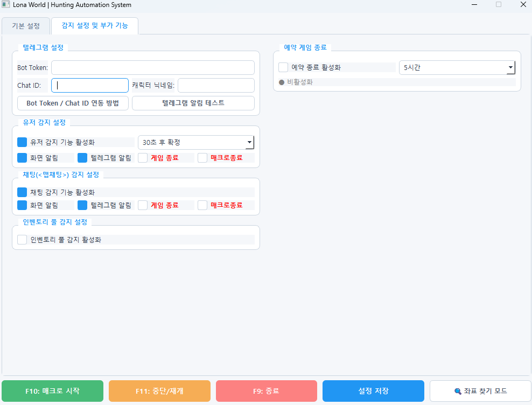532x405 pixels.
Task: Click the app icon in title bar
Action: coord(6,5)
